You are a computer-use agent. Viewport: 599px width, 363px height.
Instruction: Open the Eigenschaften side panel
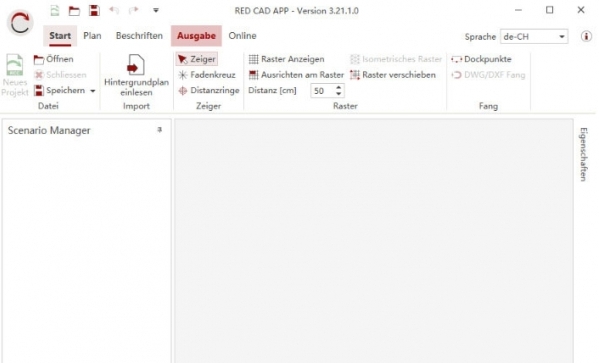[583, 154]
